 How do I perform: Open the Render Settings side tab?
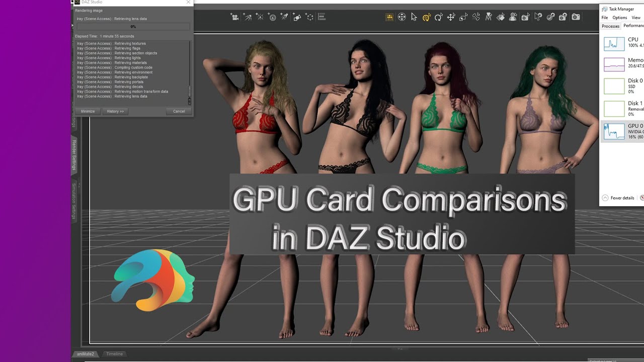pos(74,155)
